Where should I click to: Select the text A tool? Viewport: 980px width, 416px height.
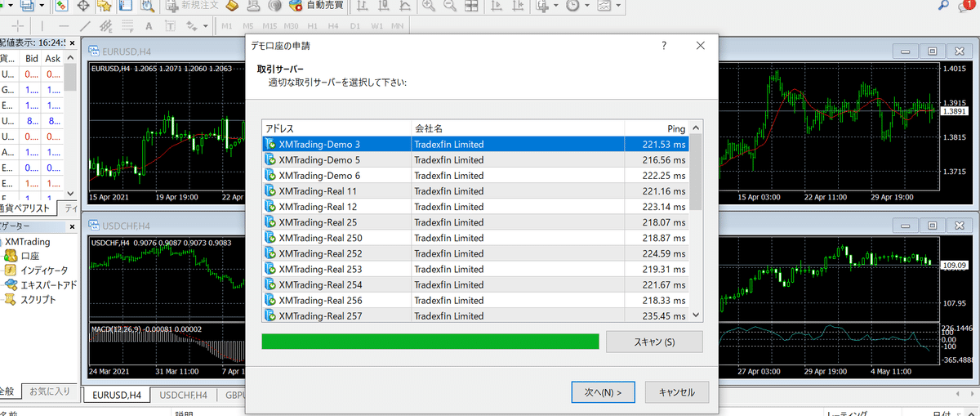click(x=149, y=26)
